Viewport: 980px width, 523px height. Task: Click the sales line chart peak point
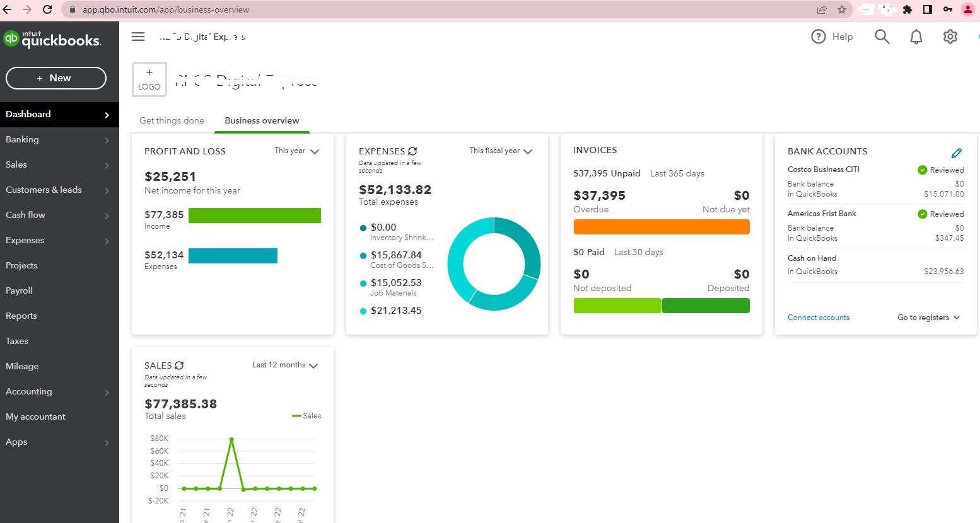231,439
